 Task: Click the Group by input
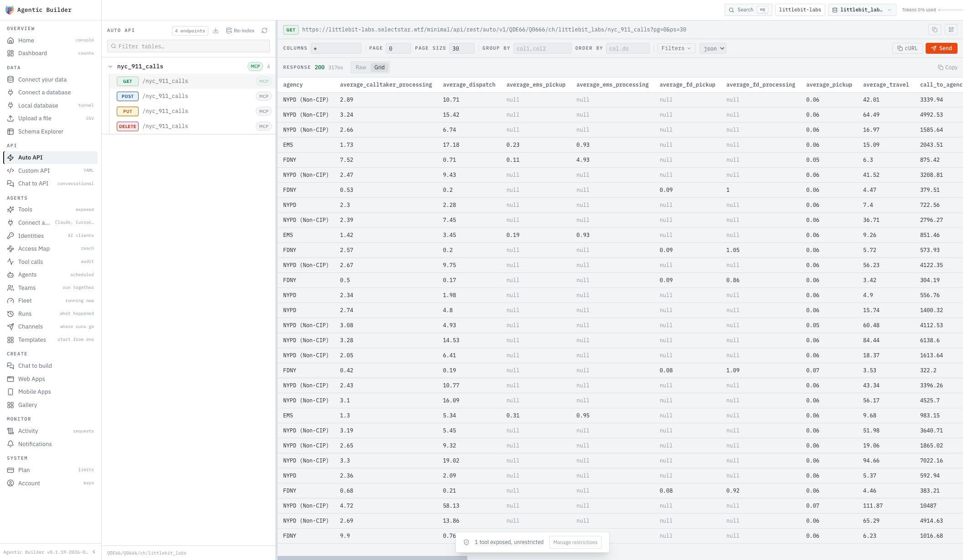point(543,48)
